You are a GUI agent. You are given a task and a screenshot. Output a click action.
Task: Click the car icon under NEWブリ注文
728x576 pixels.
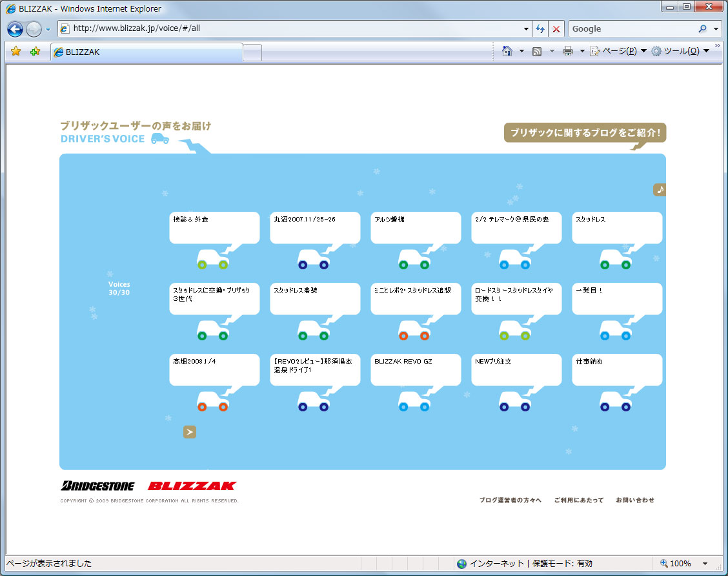pyautogui.click(x=515, y=402)
